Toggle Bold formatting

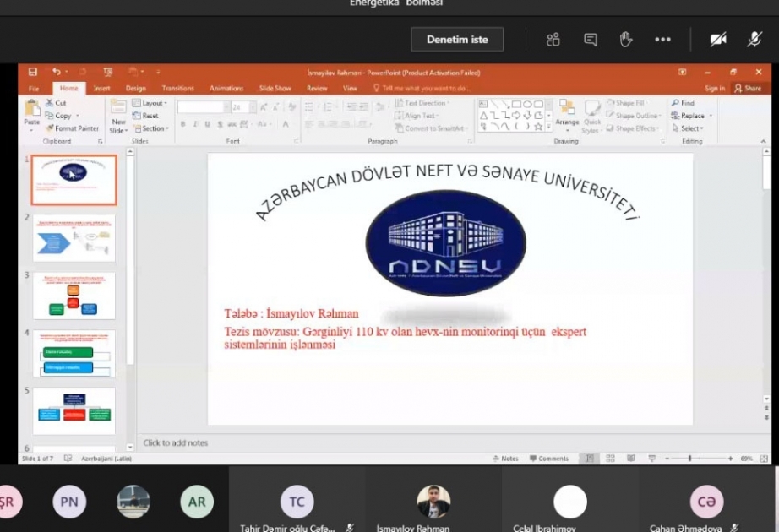point(183,123)
